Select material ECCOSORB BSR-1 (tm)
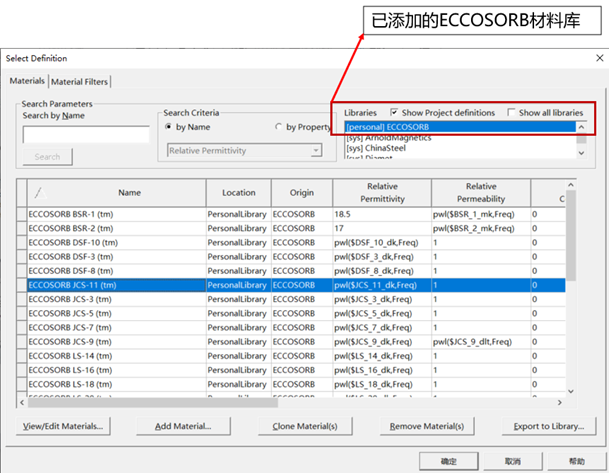The height and width of the screenshot is (473, 609). (x=117, y=214)
